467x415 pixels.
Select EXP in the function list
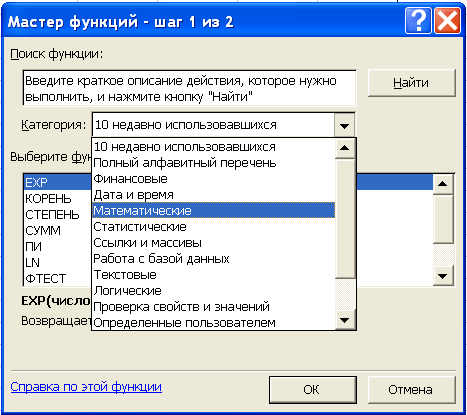click(58, 182)
